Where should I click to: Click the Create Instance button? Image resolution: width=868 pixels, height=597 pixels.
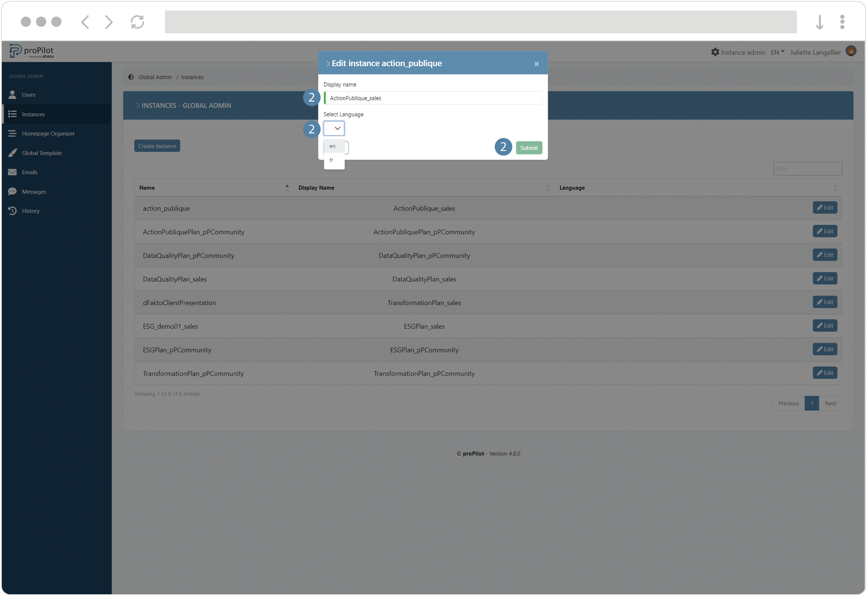coord(157,145)
